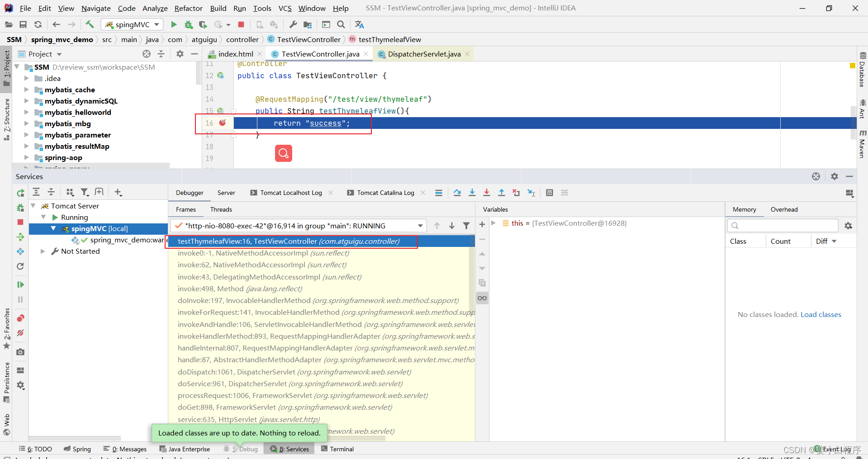This screenshot has height=459, width=868.
Task: Click the Add Service plus icon
Action: 118,192
